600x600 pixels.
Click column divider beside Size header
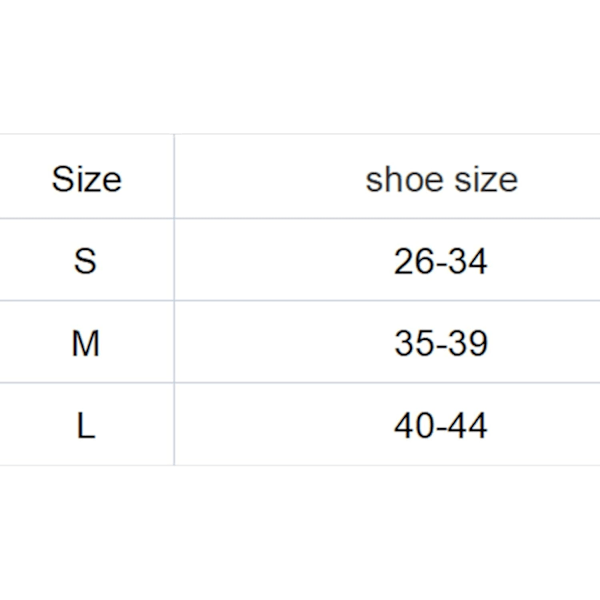click(174, 176)
